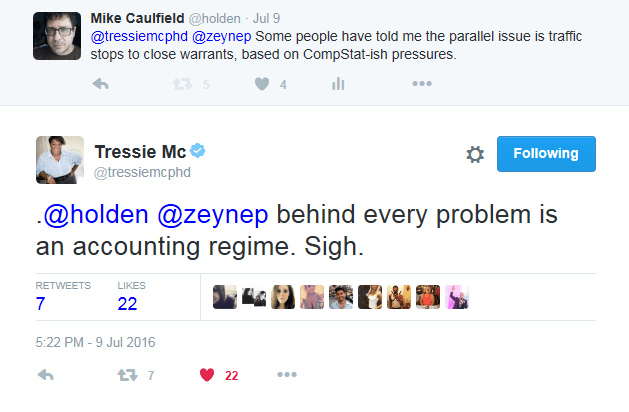Open more options on Mike Caulfield's tweet

click(x=421, y=85)
